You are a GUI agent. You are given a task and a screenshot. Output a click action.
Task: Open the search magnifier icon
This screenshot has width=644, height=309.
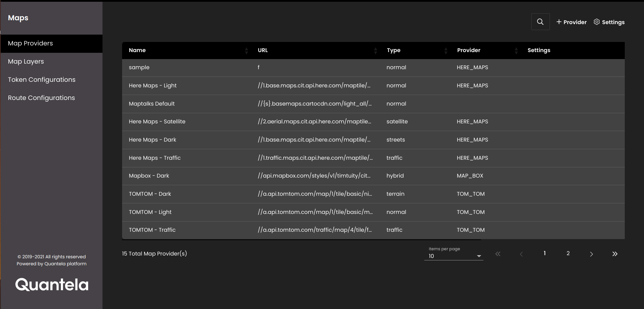click(x=540, y=22)
